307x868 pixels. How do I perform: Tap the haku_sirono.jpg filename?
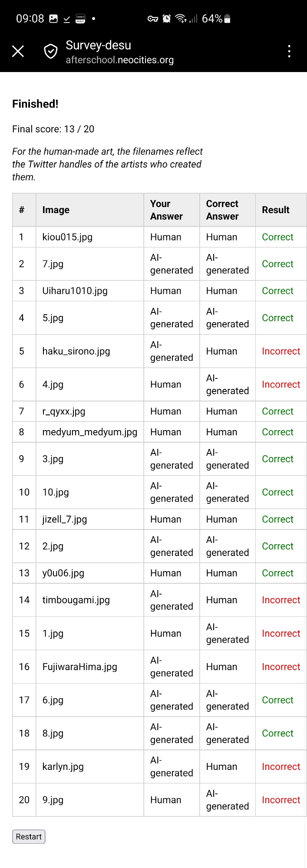coord(76,351)
